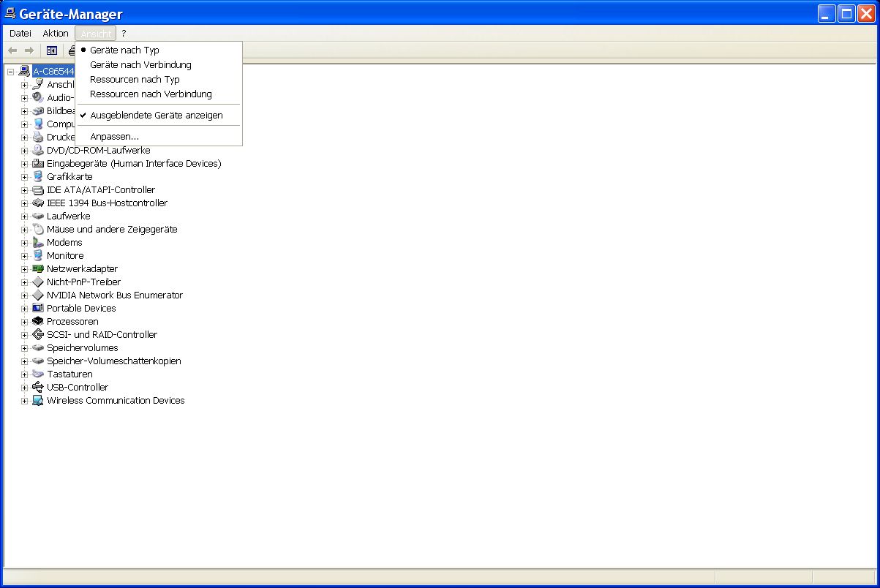Select the Portable Devices label
This screenshot has height=588, width=880.
coord(81,308)
